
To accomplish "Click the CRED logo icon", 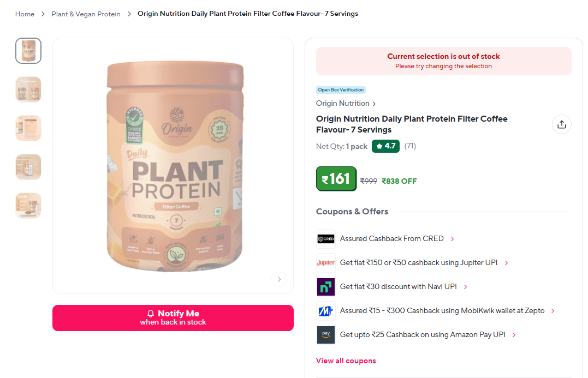I will (x=325, y=239).
